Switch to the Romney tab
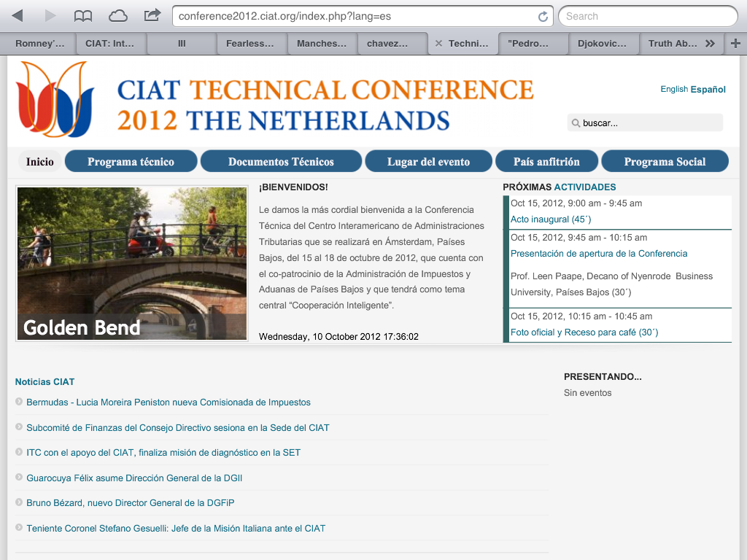Screen dimensions: 747x560 [x=40, y=44]
